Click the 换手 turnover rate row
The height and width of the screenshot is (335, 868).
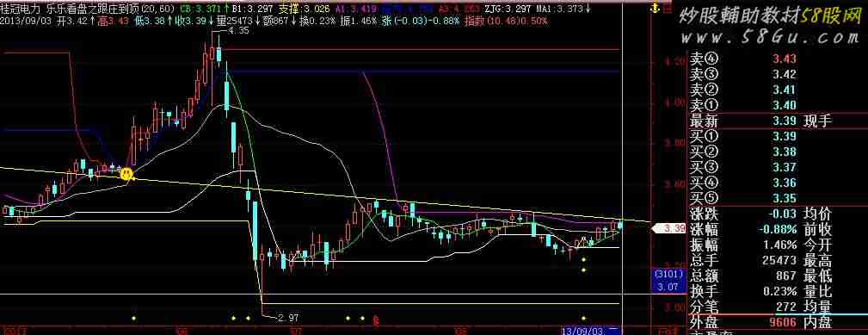coord(778,291)
